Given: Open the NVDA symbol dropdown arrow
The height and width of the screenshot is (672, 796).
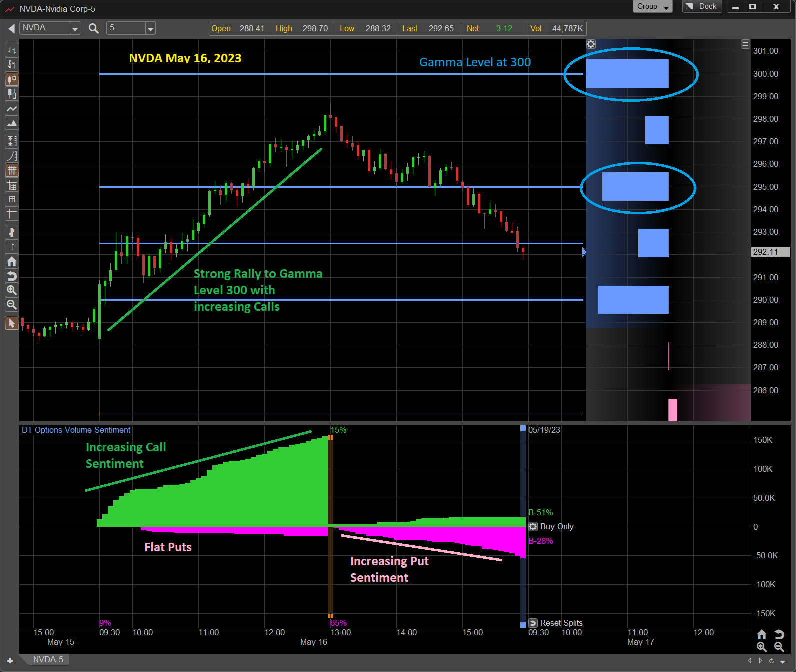Looking at the screenshot, I should point(75,28).
